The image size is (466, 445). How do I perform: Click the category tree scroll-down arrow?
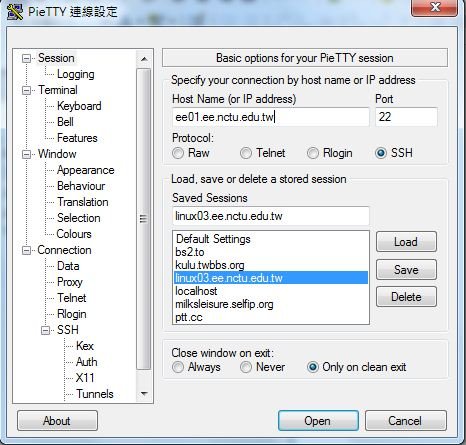(x=144, y=394)
